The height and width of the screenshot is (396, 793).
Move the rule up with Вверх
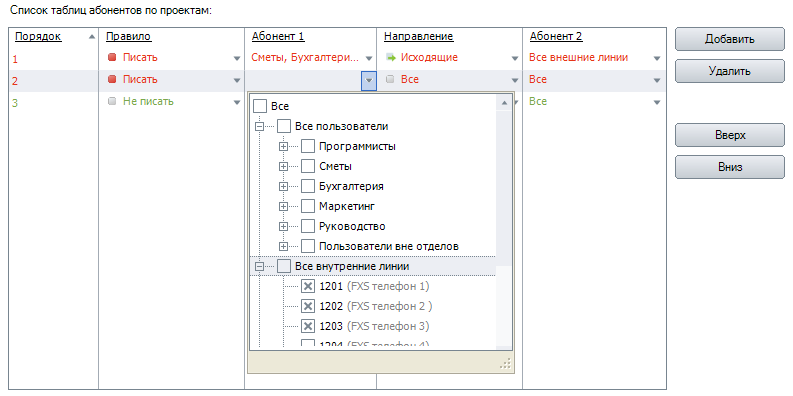point(730,135)
